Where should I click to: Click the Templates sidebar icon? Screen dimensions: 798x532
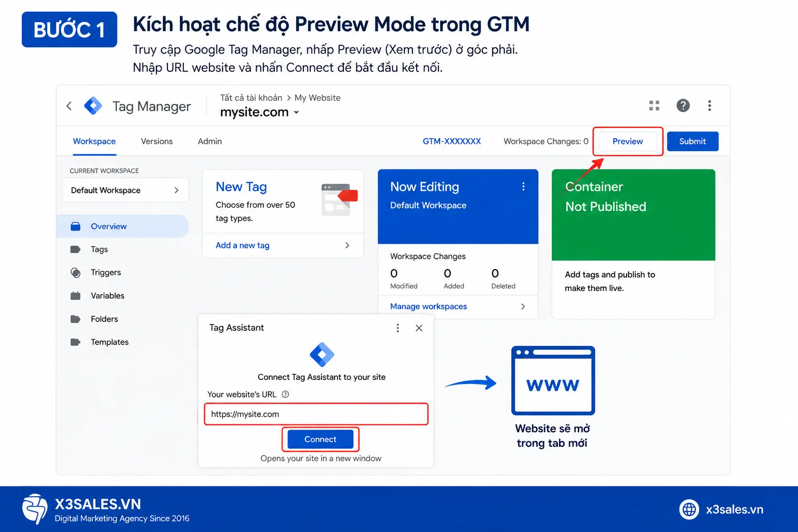tap(75, 342)
